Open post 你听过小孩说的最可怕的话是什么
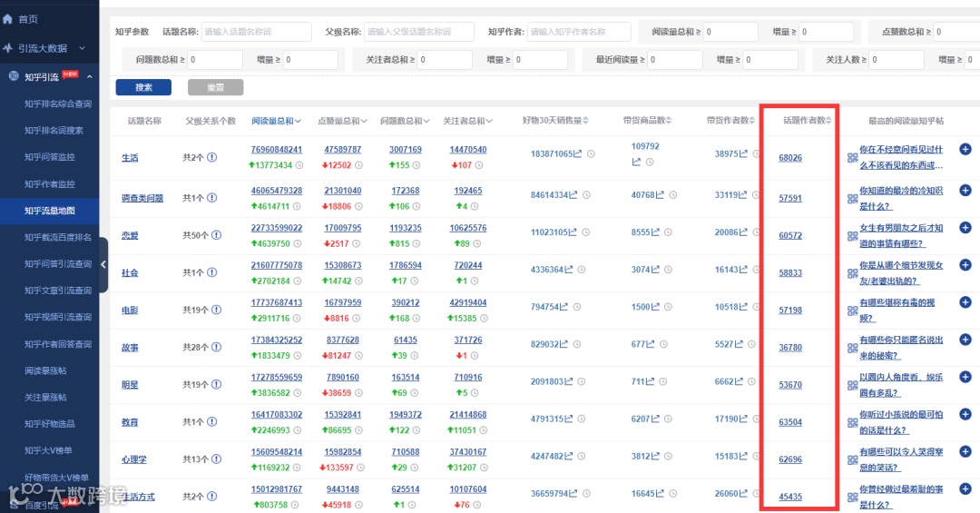 [901, 422]
